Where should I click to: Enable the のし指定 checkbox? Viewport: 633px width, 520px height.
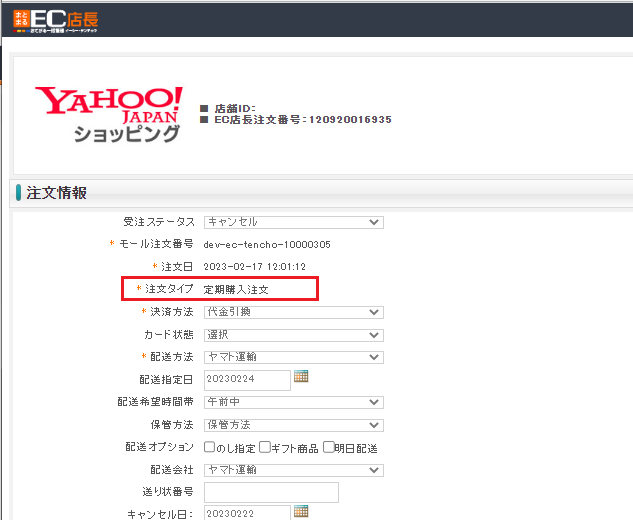click(210, 447)
